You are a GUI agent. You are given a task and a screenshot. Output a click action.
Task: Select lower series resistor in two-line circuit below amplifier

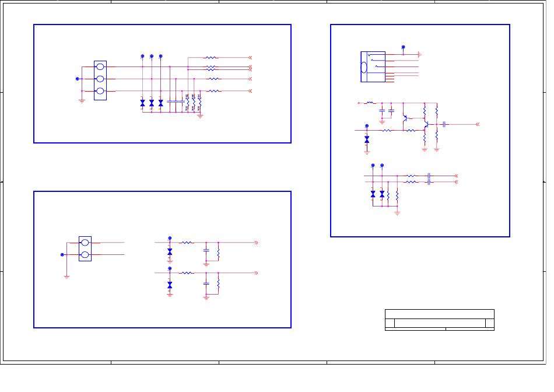point(411,181)
